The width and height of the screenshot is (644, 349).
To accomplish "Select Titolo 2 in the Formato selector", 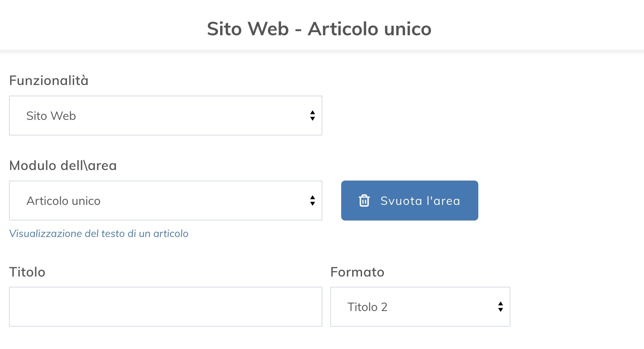I will 367,307.
